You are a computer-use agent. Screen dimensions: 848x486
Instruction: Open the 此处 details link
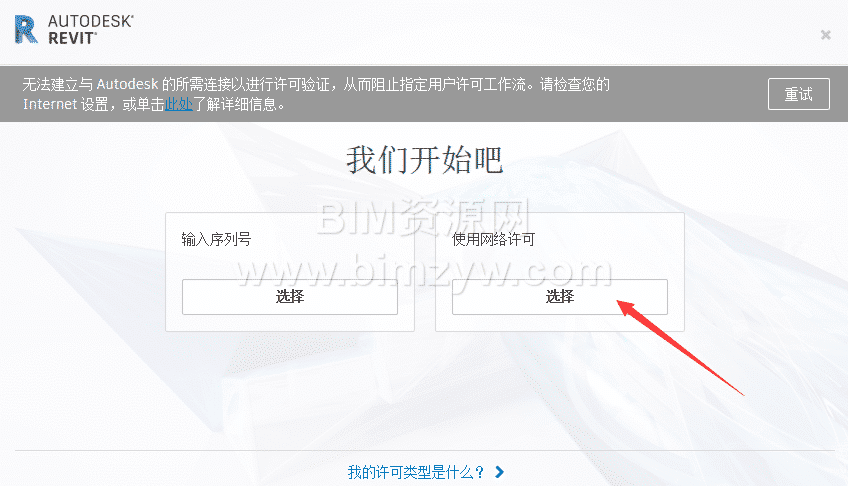[x=178, y=104]
